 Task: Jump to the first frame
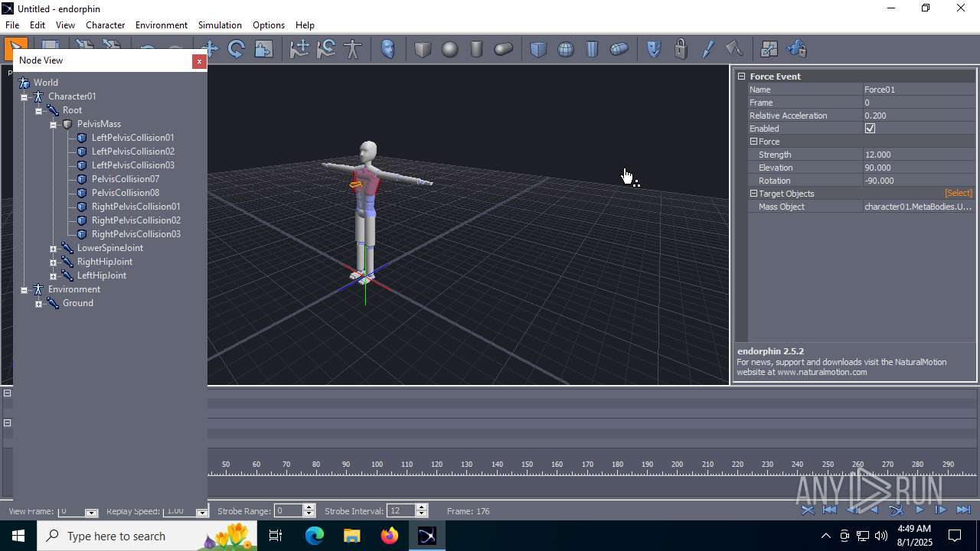tap(829, 510)
